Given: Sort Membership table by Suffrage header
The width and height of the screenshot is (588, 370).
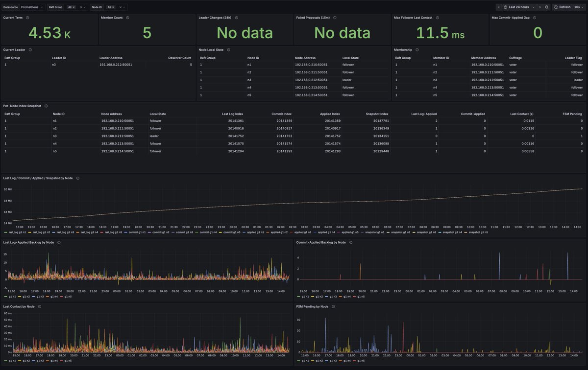Looking at the screenshot, I should 515,57.
